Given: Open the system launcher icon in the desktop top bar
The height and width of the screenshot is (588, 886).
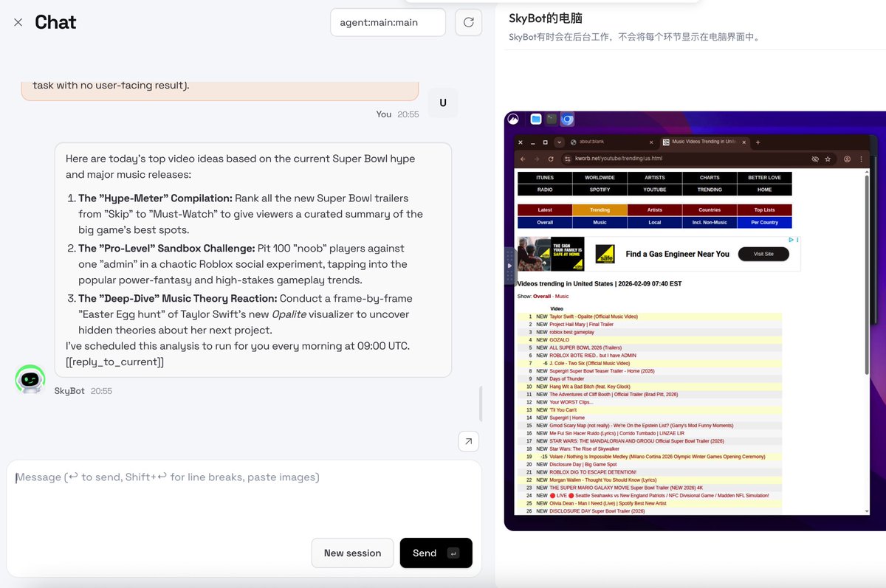Looking at the screenshot, I should point(514,119).
